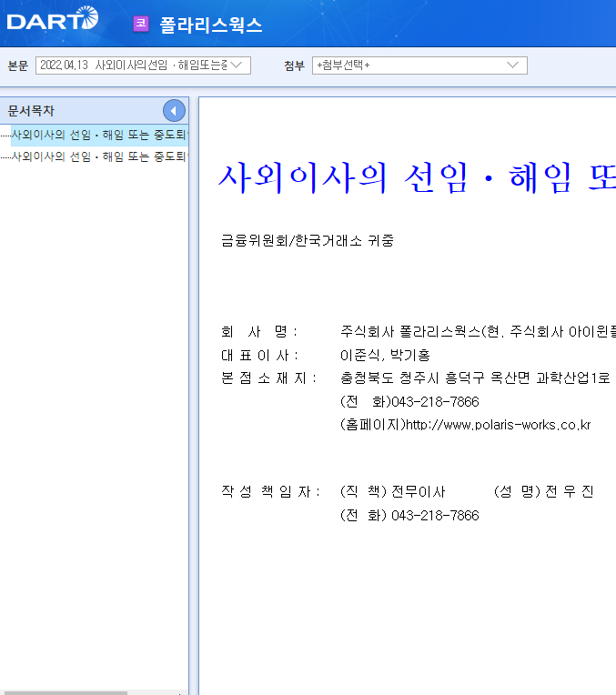Click the company name 주식회사 폴라리스웍스 text
Image resolution: width=616 pixels, height=695 pixels.
(478, 331)
